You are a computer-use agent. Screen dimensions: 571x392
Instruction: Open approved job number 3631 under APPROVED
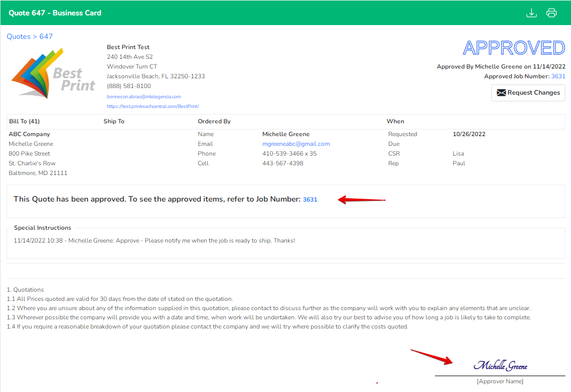pos(558,76)
